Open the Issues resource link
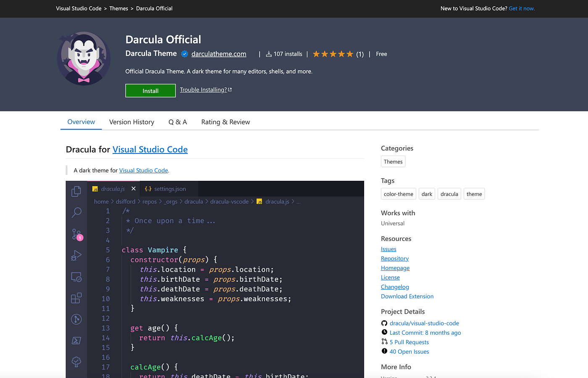Image resolution: width=588 pixels, height=378 pixels. tap(388, 249)
